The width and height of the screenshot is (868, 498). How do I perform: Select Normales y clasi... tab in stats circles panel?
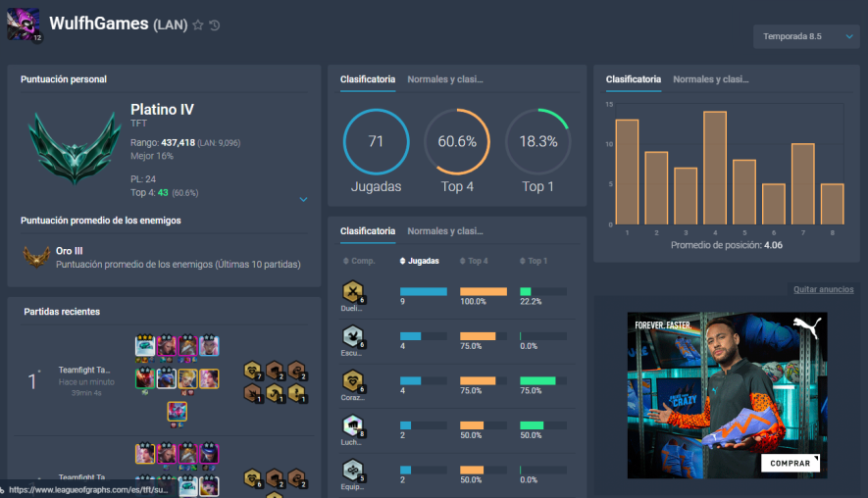(x=445, y=79)
